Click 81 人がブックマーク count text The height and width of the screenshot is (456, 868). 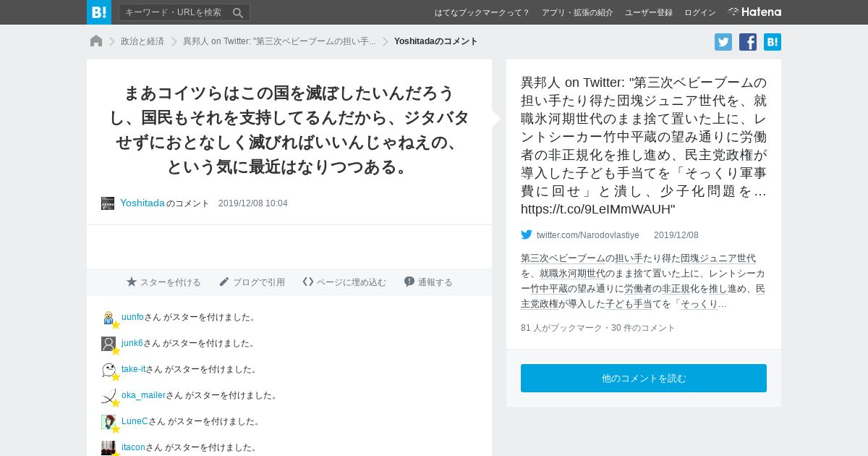tap(561, 328)
